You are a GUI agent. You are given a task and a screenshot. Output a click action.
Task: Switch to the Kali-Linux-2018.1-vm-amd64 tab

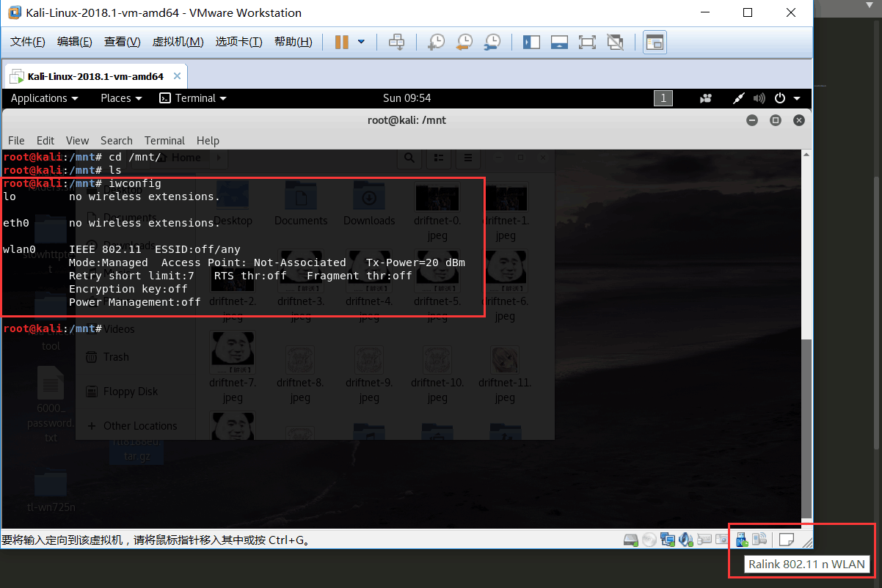point(95,76)
